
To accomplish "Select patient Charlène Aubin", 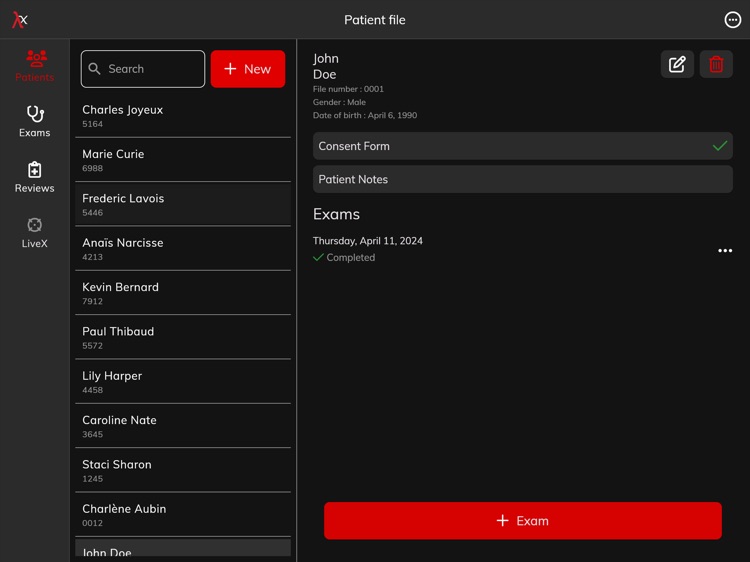I will [x=183, y=515].
